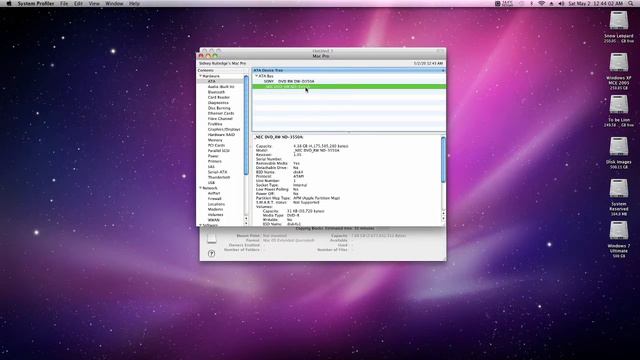
Task: Open the Help menu
Action: pos(134,3)
